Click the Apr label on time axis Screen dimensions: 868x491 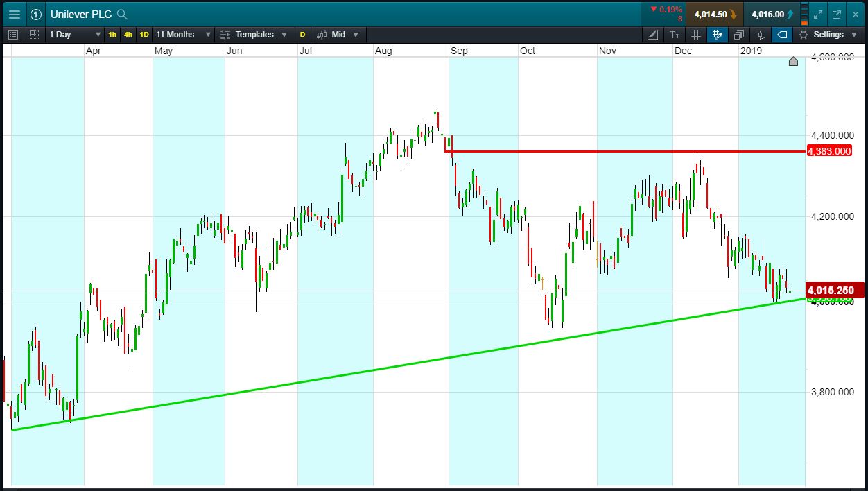[94, 51]
